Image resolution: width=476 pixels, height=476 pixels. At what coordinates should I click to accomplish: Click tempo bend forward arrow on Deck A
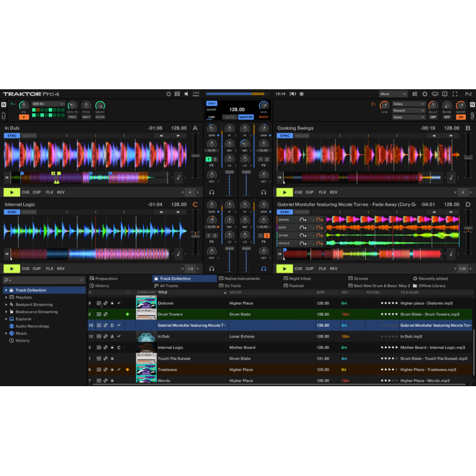tap(178, 136)
